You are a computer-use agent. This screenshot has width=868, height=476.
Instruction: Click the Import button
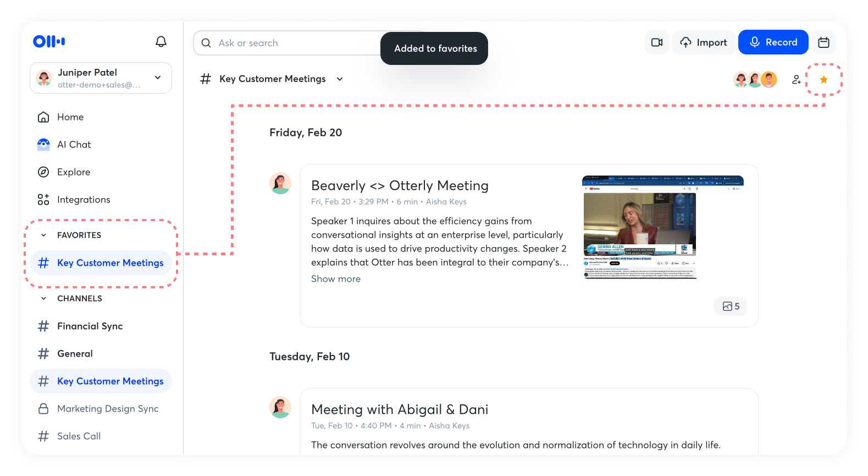coord(703,42)
